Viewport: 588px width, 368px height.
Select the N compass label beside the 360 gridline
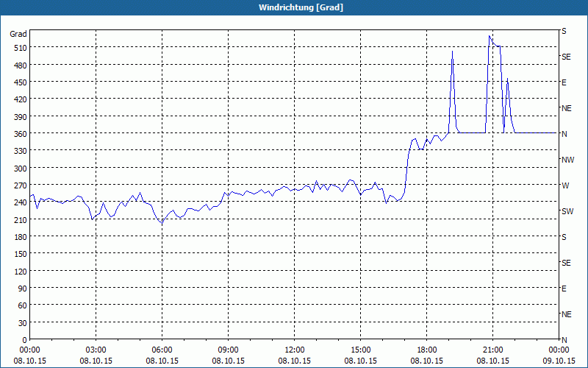[x=564, y=134]
